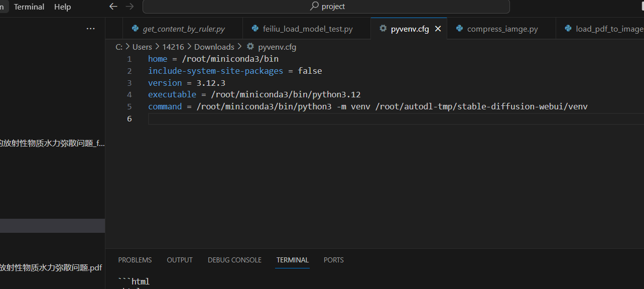Click the 'executable' key on line 4
Image resolution: width=644 pixels, height=289 pixels.
click(x=172, y=94)
